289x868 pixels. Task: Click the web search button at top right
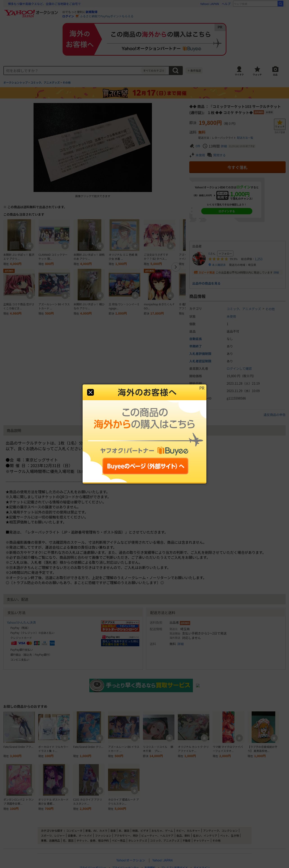pos(280,4)
